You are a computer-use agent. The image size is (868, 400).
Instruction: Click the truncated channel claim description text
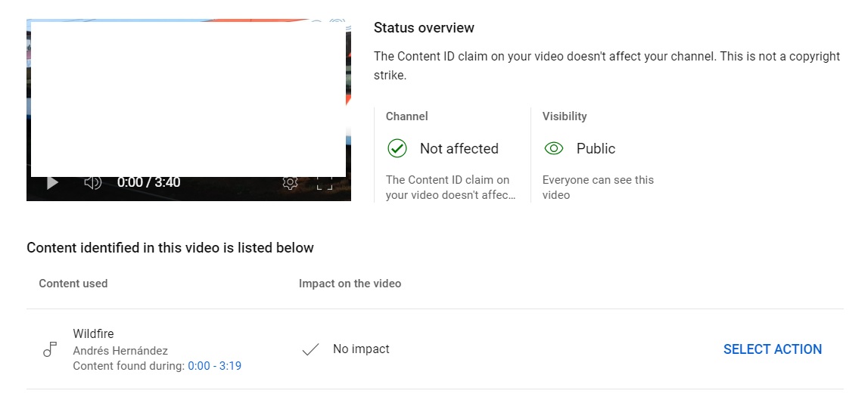[x=450, y=188]
